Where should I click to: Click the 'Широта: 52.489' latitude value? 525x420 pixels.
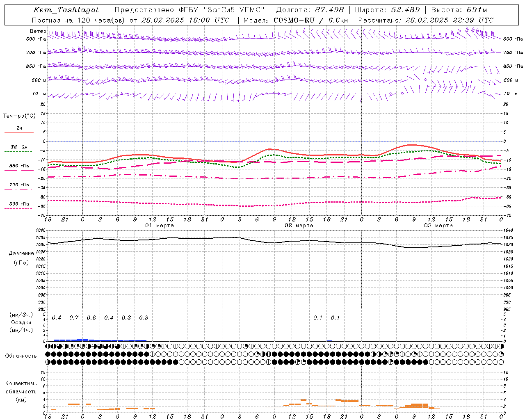(x=387, y=10)
